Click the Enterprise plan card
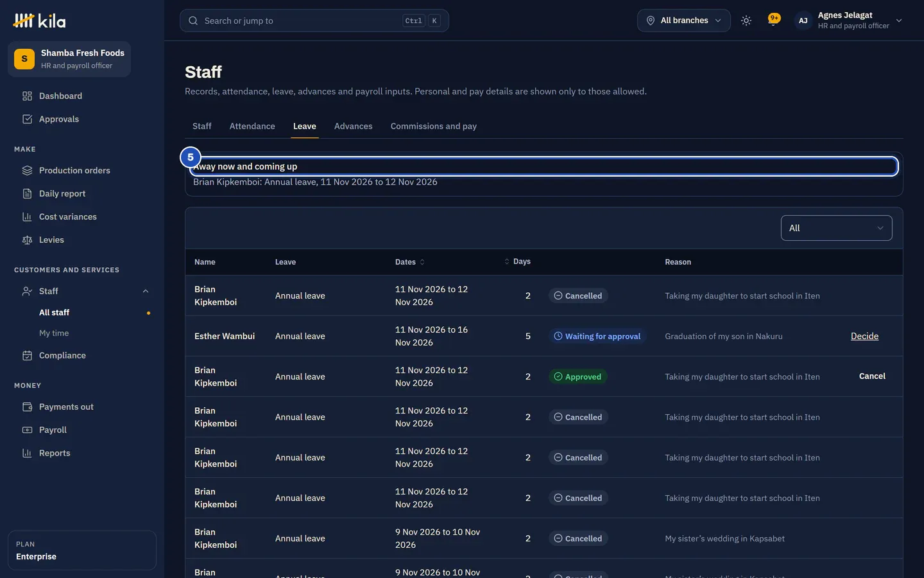The width and height of the screenshot is (924, 578). click(x=82, y=550)
